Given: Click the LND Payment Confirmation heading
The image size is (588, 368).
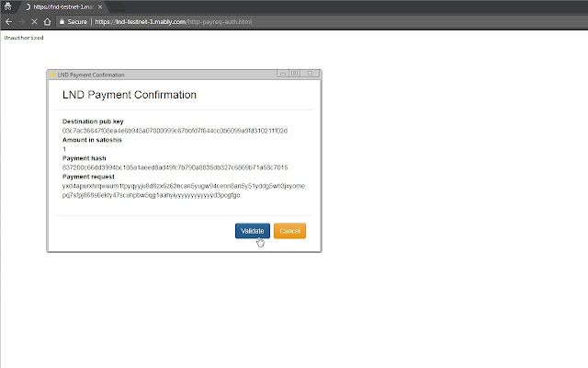Looking at the screenshot, I should pyautogui.click(x=130, y=95).
